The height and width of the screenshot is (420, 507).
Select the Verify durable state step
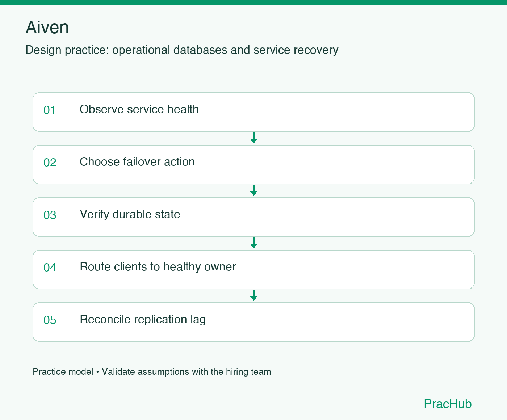pos(253,217)
